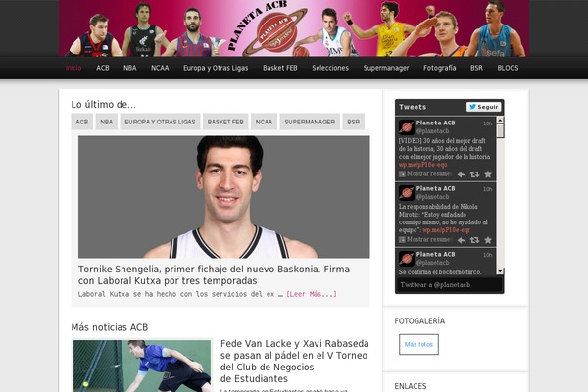Click the Leer Más link

click(x=312, y=294)
